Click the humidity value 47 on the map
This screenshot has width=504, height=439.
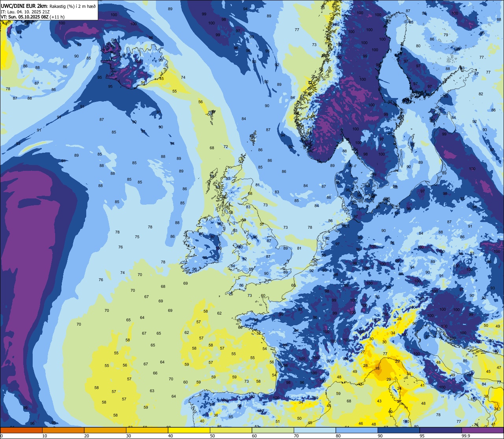click(x=498, y=367)
